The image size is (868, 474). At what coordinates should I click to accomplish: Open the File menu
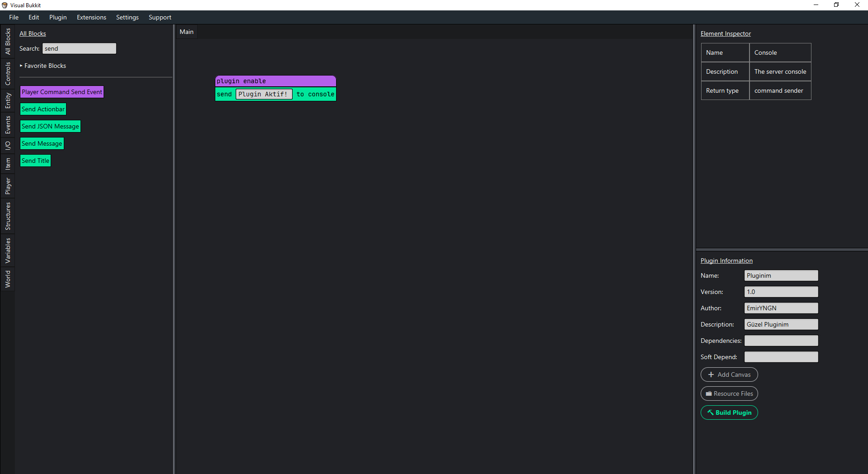(x=14, y=17)
